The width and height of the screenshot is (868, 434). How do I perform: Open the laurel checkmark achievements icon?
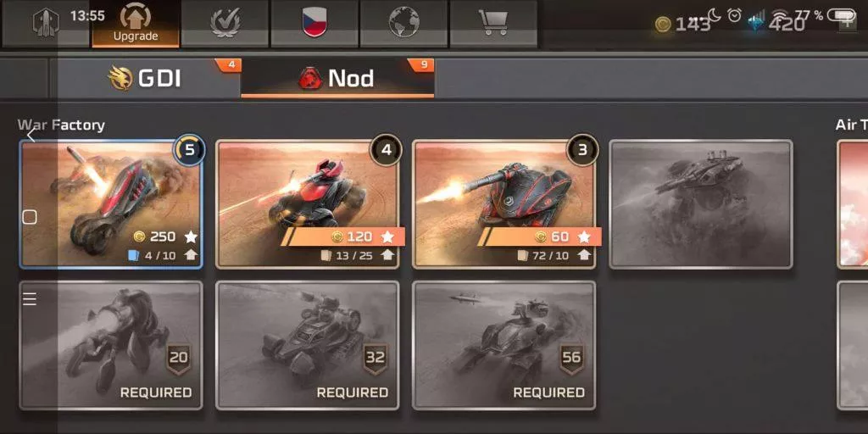(x=225, y=23)
